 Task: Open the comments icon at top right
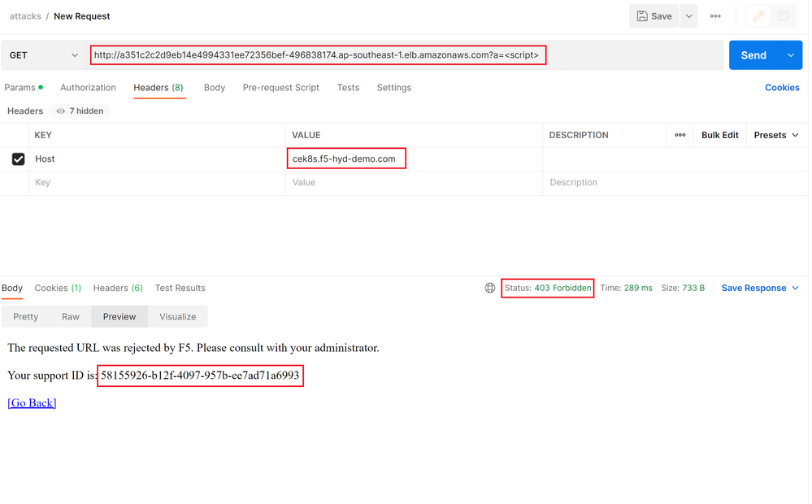point(783,16)
